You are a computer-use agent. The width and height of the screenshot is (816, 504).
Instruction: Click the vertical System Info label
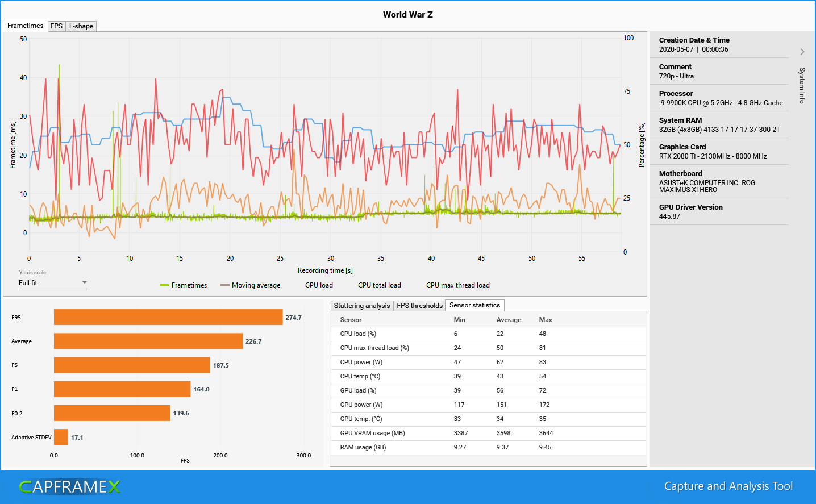point(802,85)
